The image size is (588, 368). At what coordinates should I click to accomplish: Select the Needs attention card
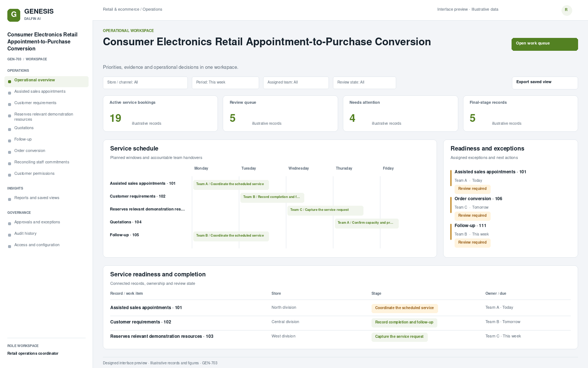click(401, 113)
